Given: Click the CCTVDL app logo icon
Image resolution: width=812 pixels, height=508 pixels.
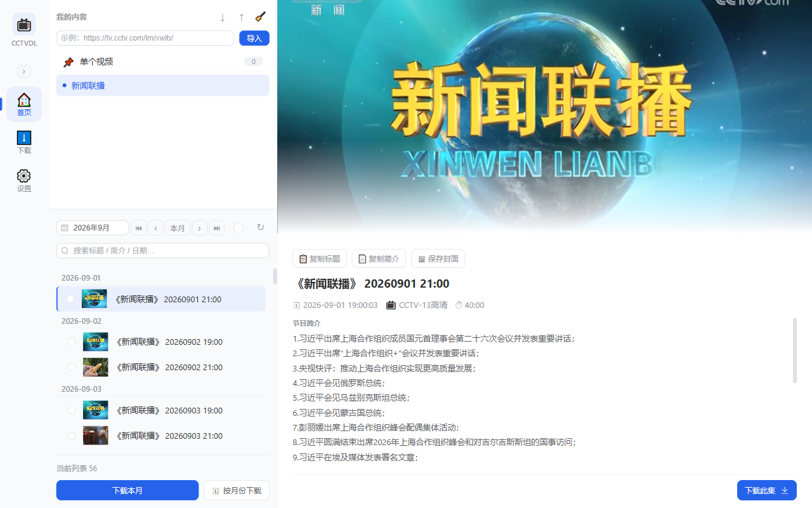Looking at the screenshot, I should tap(24, 25).
